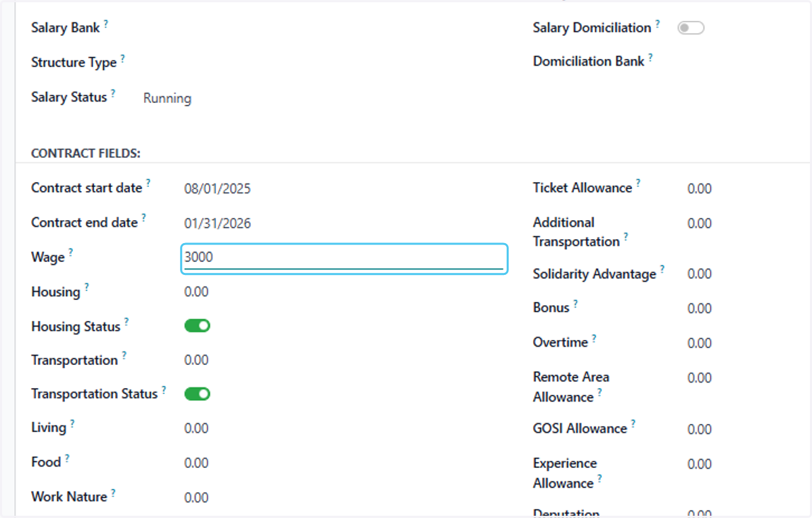Click the help icon beside Solidarity Advantage

coord(662,269)
